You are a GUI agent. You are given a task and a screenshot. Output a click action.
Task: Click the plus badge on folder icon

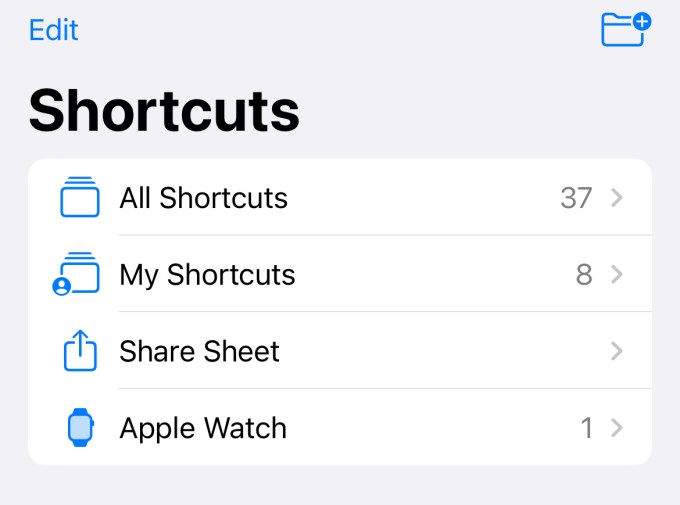pyautogui.click(x=642, y=22)
